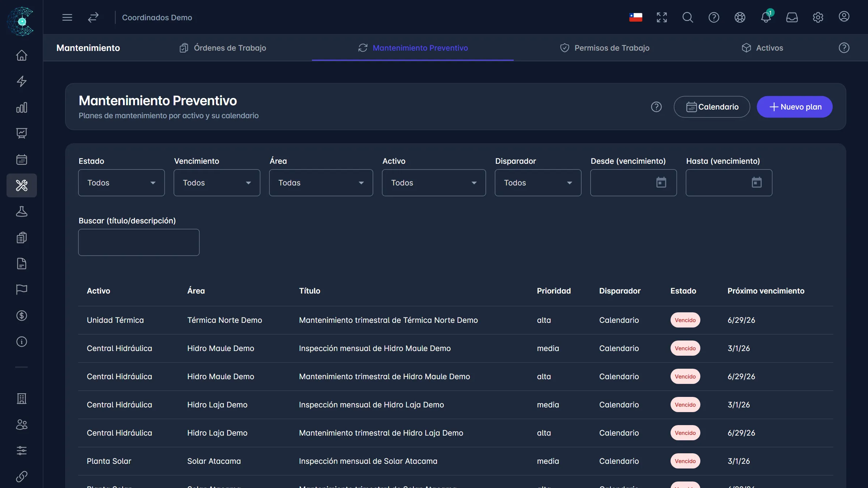Select Mantenimiento Preventivo tab

click(x=413, y=48)
